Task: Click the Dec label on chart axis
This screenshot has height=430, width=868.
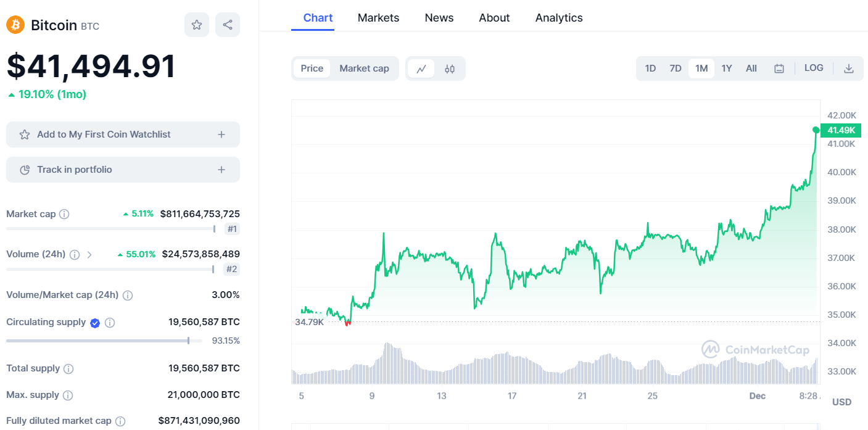Action: tap(757, 396)
